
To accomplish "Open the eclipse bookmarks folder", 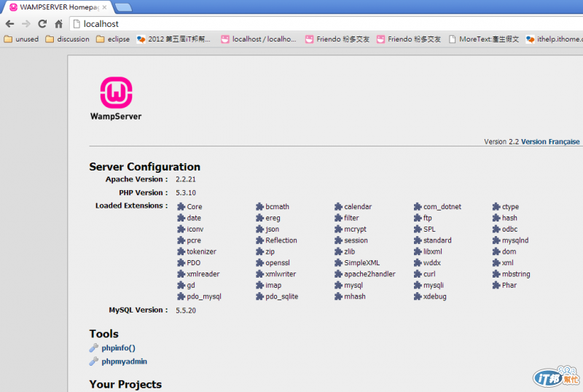I will [x=113, y=39].
